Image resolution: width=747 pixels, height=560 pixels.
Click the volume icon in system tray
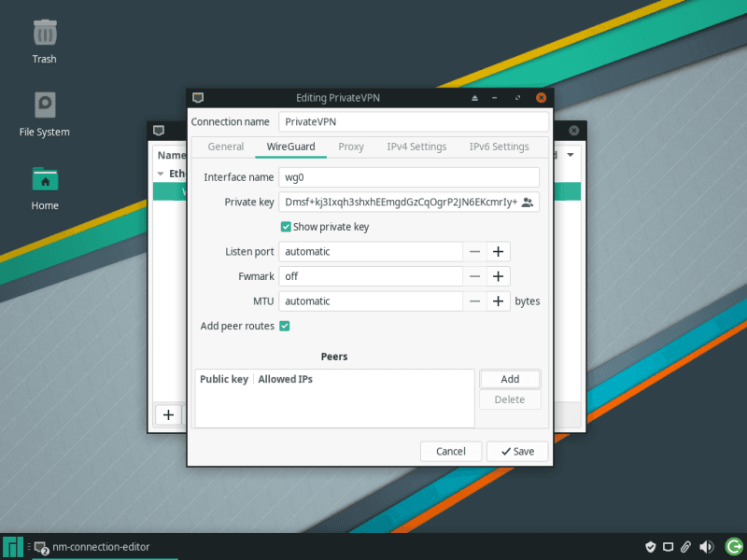pyautogui.click(x=707, y=547)
